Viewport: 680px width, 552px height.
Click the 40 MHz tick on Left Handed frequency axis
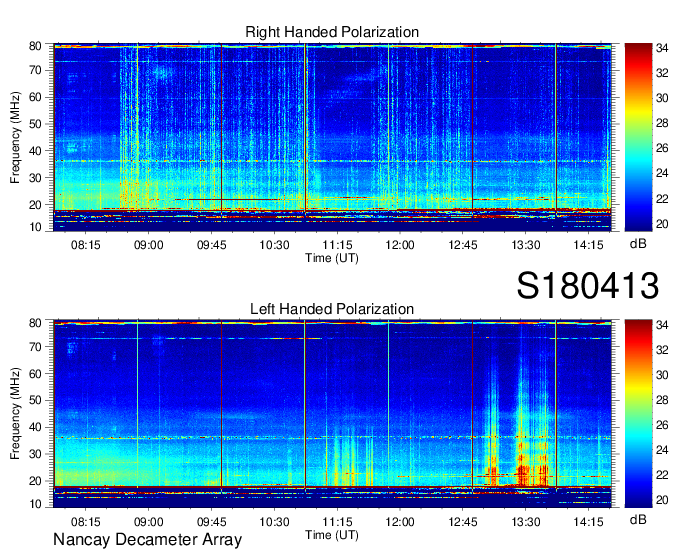35,427
